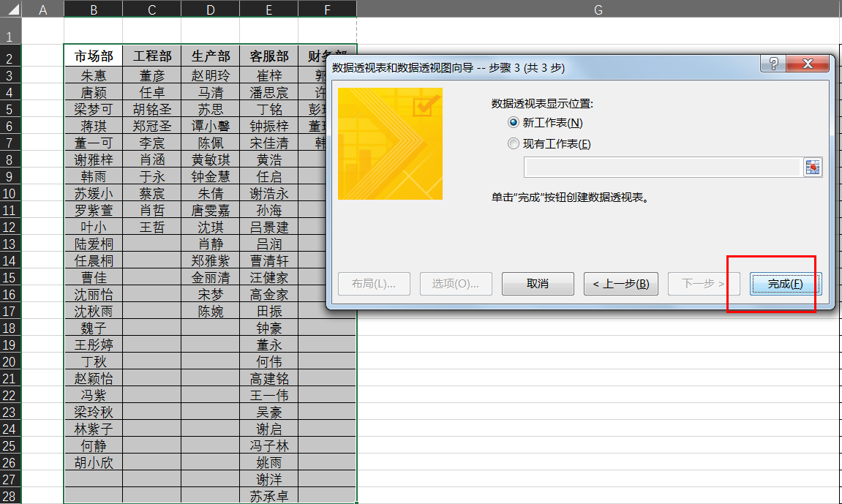
Task: Go back with the 上一步(B) button
Action: click(621, 283)
